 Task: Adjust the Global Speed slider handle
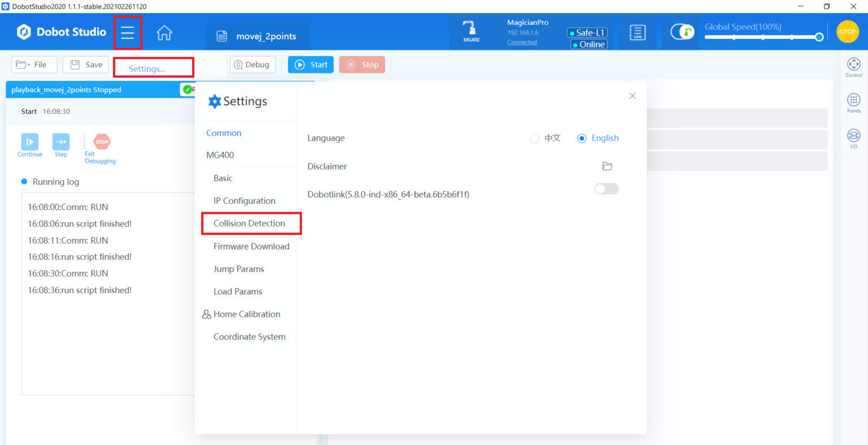[819, 37]
